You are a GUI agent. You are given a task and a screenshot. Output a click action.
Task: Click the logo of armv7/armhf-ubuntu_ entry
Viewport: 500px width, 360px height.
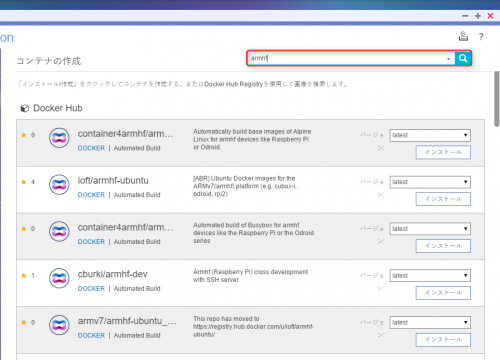(x=59, y=325)
